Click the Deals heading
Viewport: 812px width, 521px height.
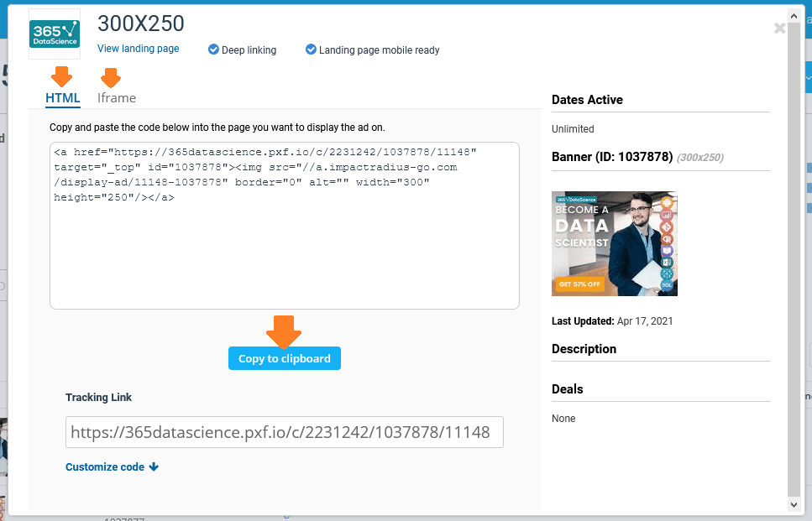click(567, 389)
